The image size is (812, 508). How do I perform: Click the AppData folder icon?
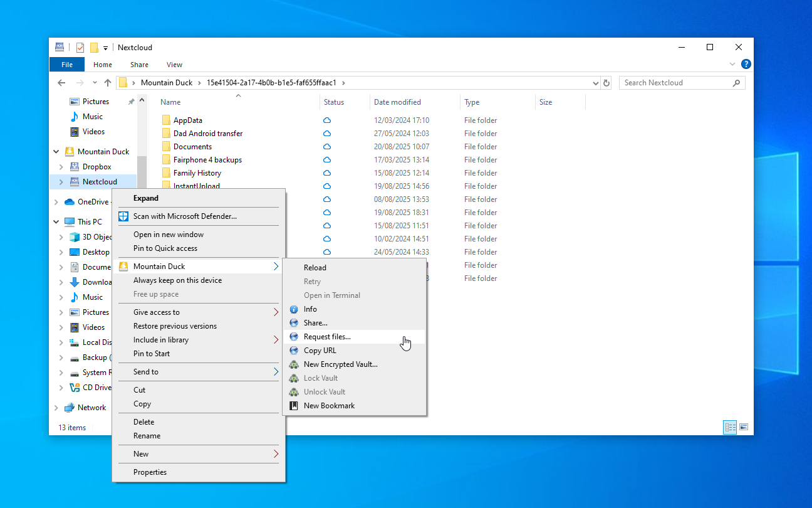(x=166, y=120)
